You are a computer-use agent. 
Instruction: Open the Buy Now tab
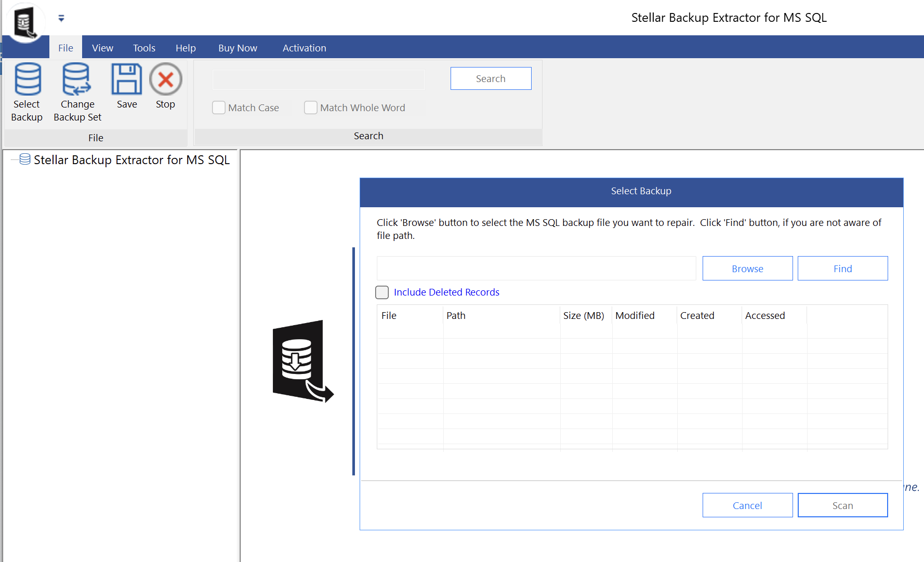click(237, 48)
